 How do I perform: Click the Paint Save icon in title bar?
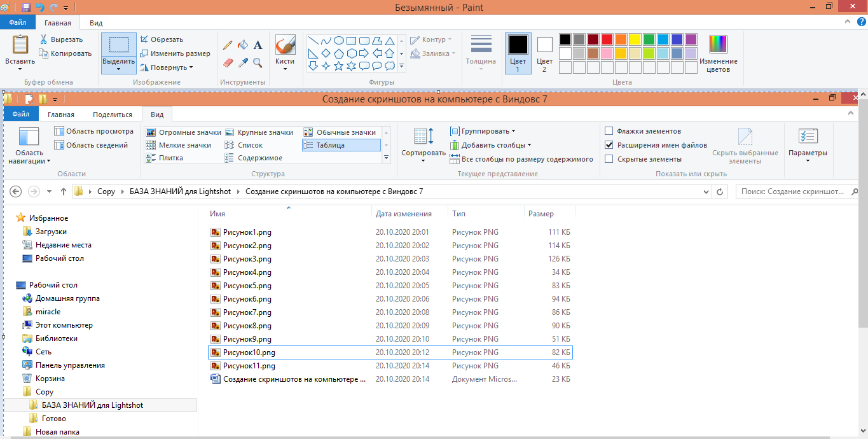[x=25, y=7]
